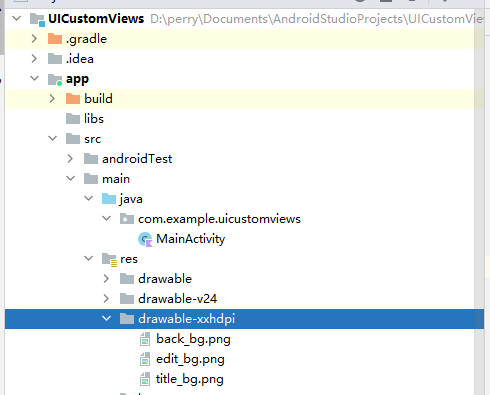Collapse the main folder chevron
Screen dimensions: 490x395
(x=70, y=178)
